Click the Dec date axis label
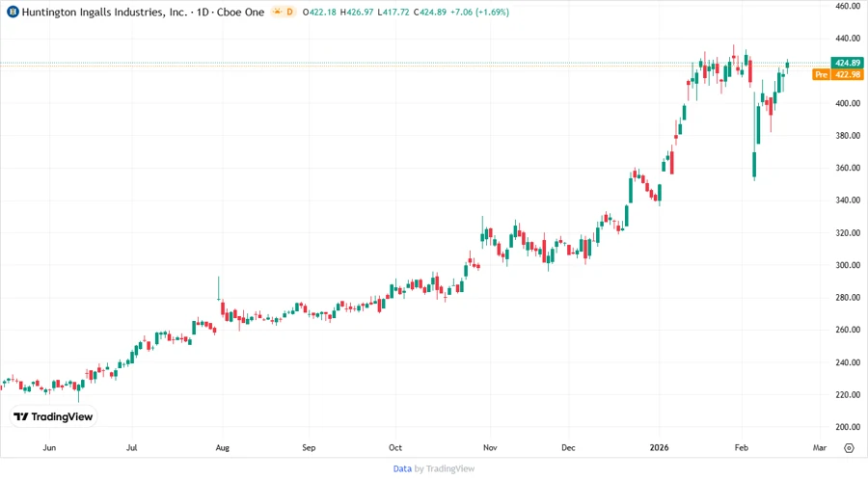 click(568, 447)
